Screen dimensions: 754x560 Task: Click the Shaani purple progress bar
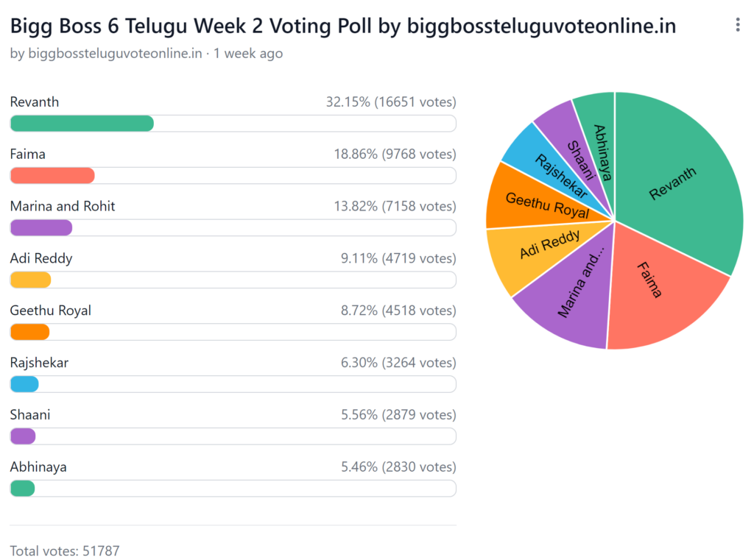click(x=23, y=436)
